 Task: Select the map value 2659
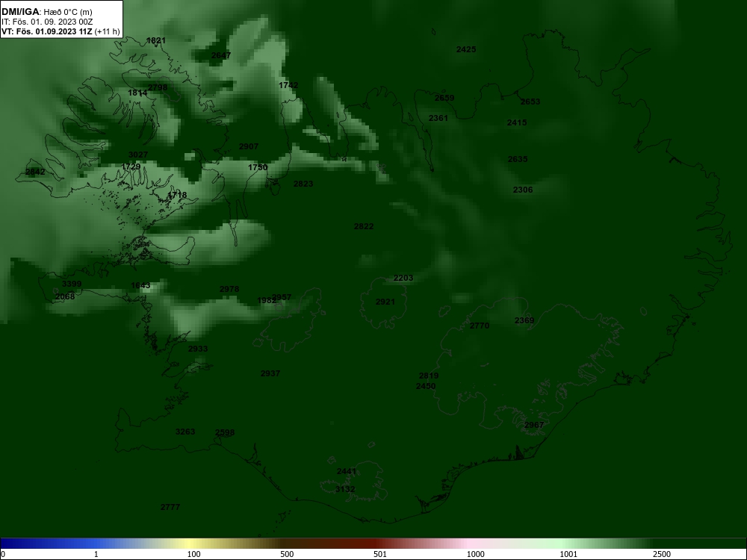tap(444, 98)
